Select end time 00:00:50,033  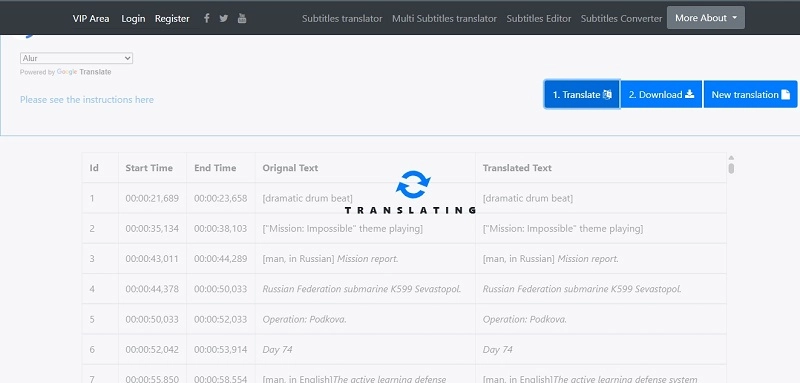tap(220, 289)
